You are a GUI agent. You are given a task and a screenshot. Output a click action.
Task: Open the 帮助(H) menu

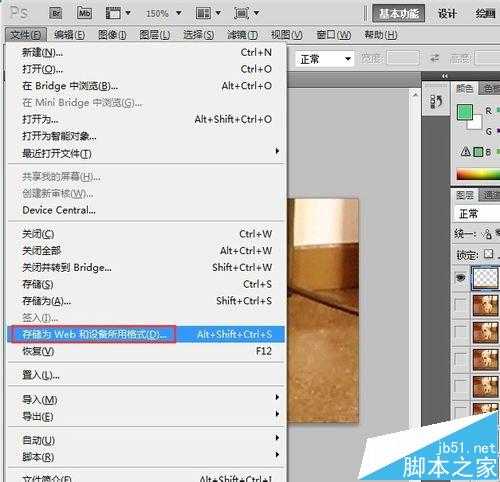[381, 34]
